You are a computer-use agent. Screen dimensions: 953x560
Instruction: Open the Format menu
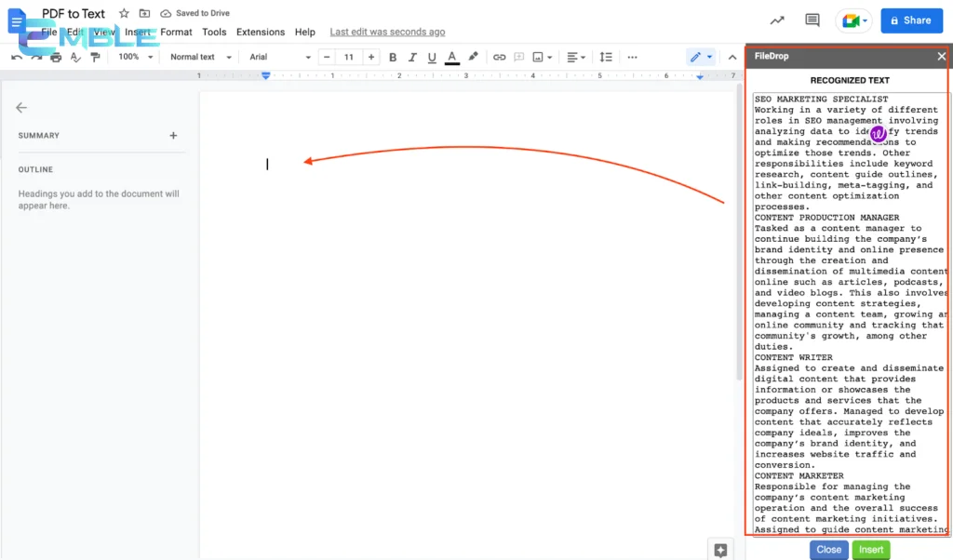[x=175, y=31]
